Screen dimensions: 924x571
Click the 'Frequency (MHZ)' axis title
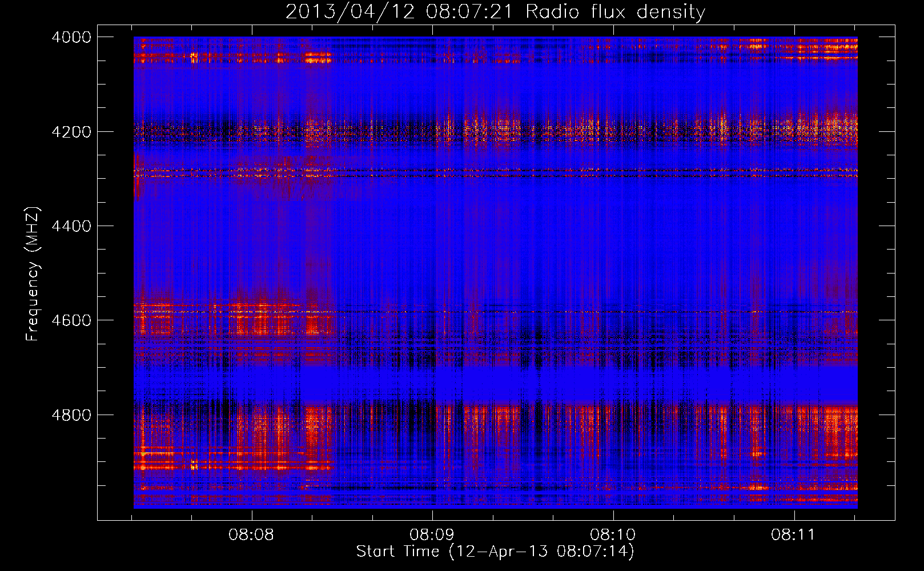click(33, 274)
